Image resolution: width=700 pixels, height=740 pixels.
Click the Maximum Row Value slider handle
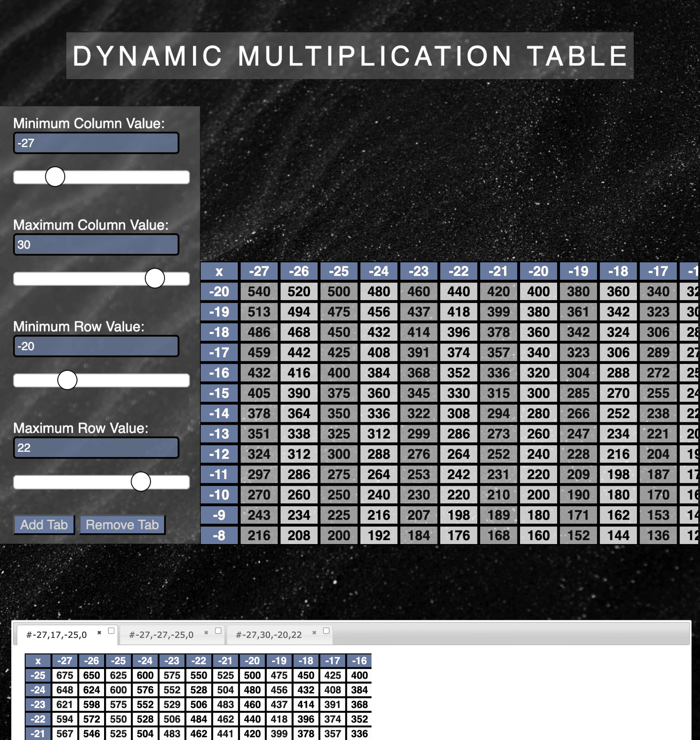click(141, 482)
